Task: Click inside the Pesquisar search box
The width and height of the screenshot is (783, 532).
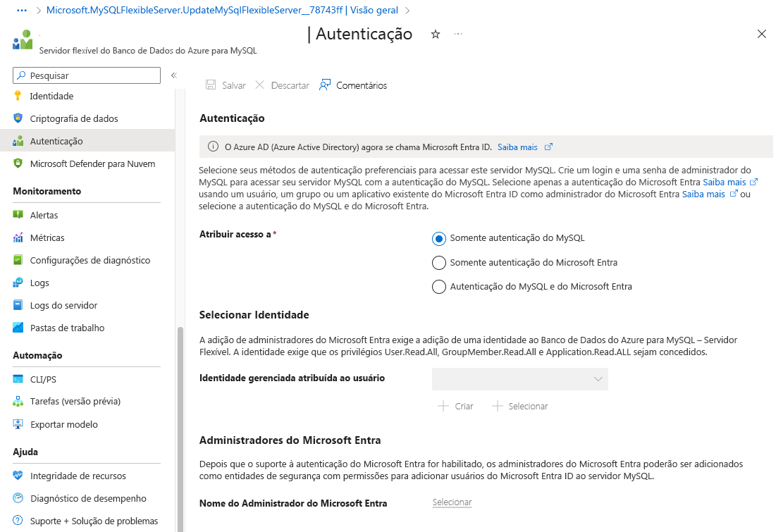Action: [85, 75]
